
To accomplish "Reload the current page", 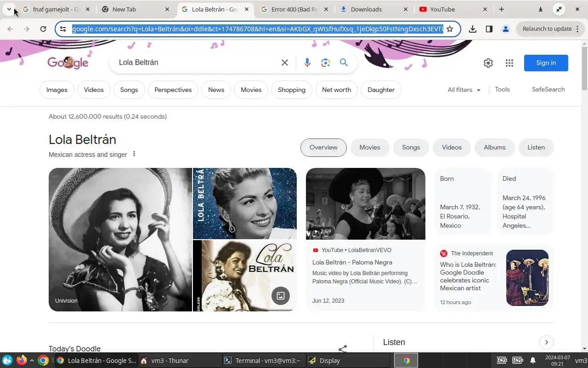I will (x=43, y=29).
